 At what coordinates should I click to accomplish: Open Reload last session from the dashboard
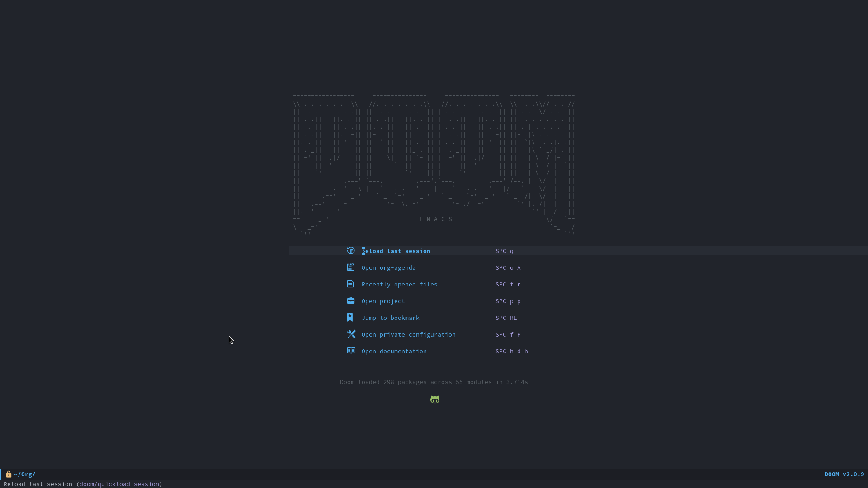396,251
